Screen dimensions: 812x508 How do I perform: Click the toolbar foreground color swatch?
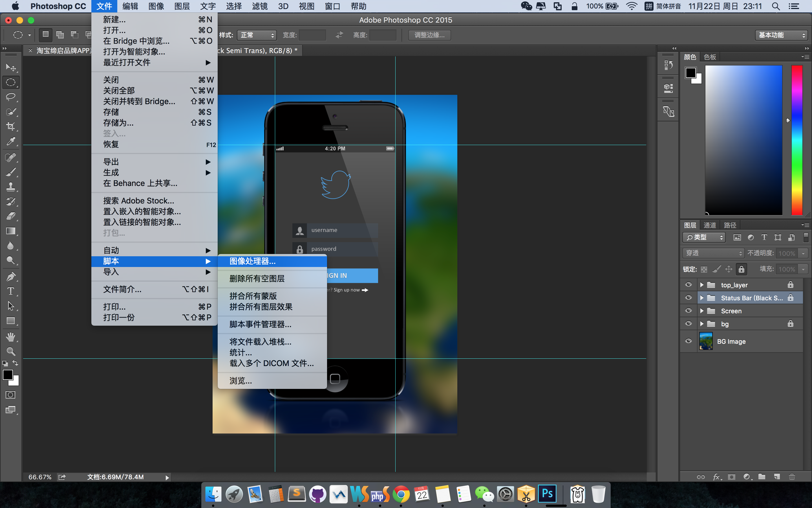(x=7, y=375)
